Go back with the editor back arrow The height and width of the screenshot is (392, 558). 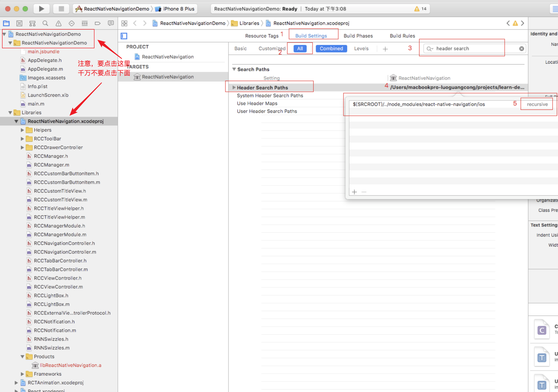135,23
